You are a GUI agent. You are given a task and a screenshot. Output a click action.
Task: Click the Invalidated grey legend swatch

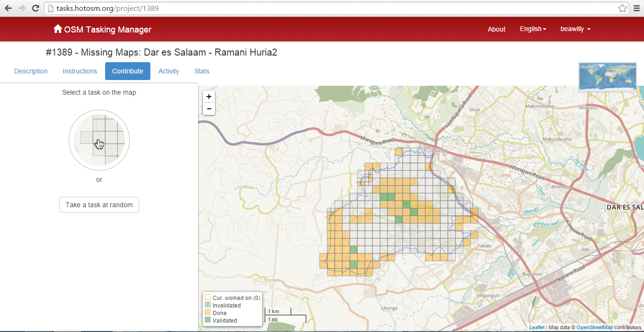pyautogui.click(x=207, y=305)
